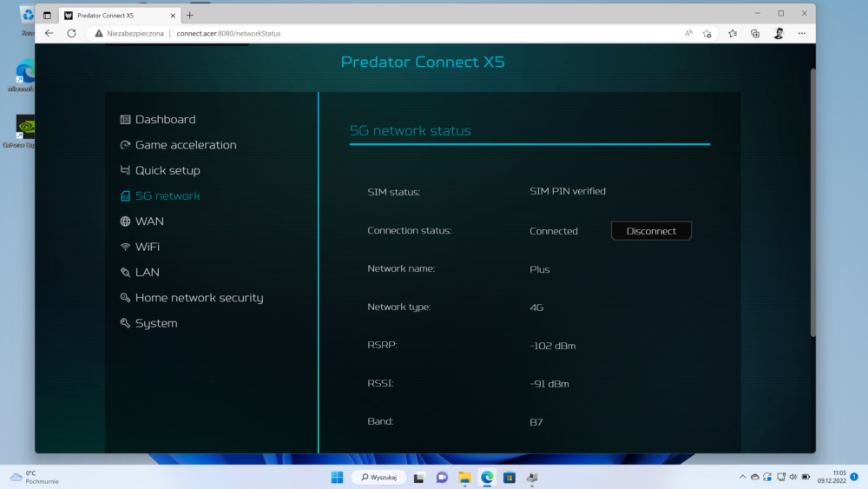Open browser collections icon
The height and width of the screenshot is (489, 868).
(x=755, y=33)
